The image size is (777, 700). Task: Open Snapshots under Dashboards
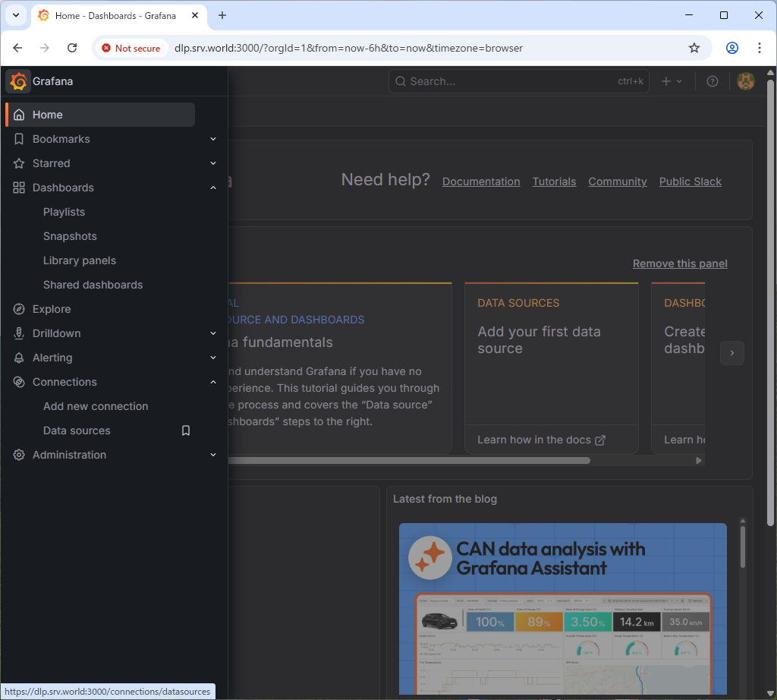coord(70,236)
